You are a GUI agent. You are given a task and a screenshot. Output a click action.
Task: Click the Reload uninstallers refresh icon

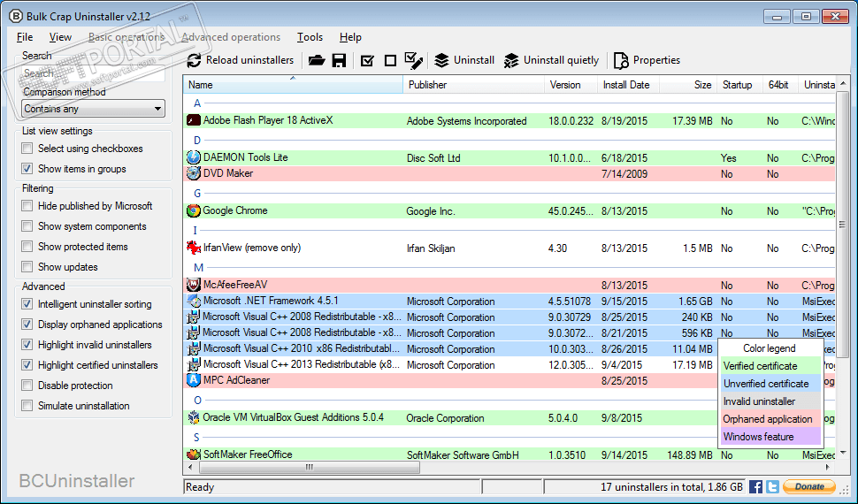[x=194, y=60]
